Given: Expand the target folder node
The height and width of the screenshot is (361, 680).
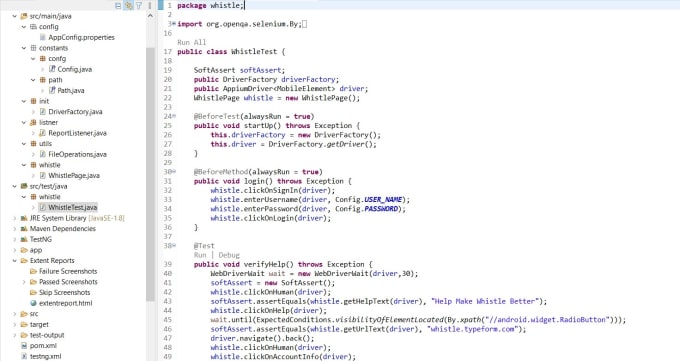Looking at the screenshot, I should tap(15, 324).
